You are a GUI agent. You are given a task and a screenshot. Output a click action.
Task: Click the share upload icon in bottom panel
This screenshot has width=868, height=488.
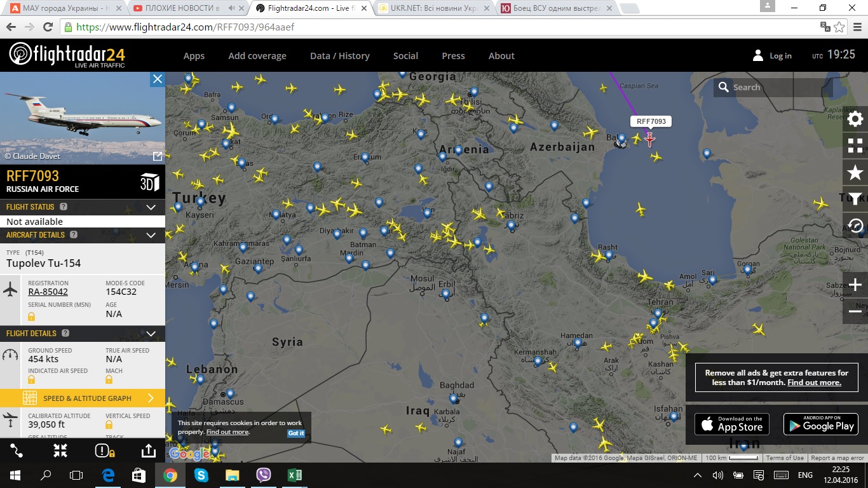click(x=147, y=451)
